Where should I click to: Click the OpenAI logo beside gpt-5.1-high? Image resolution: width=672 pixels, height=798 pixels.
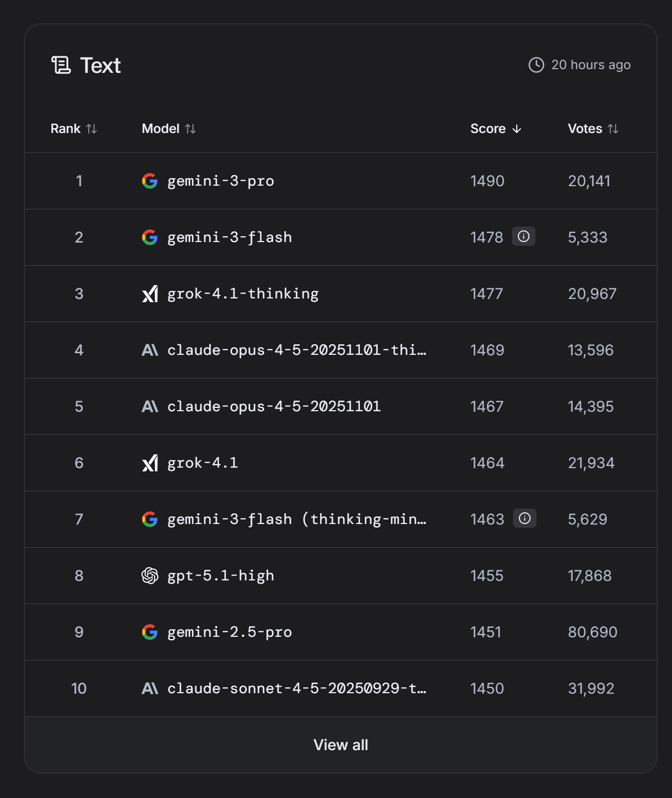(x=150, y=576)
